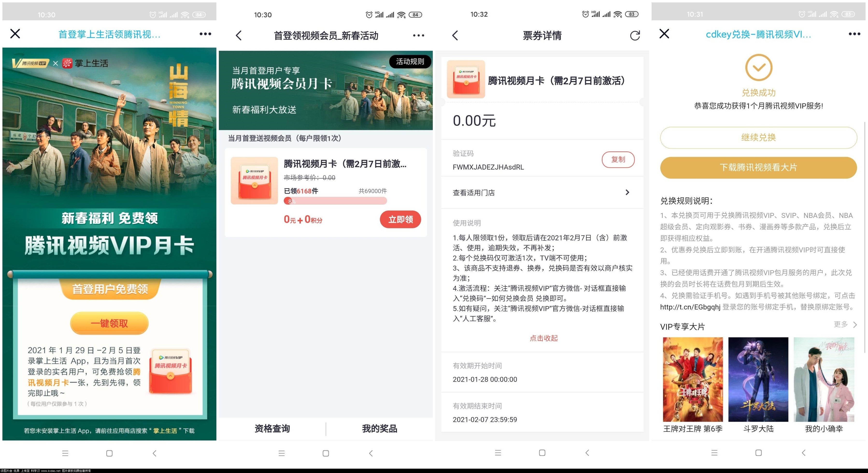Close the cdkey兑换 page
Viewport: 868px width, 473px height.
click(x=664, y=34)
